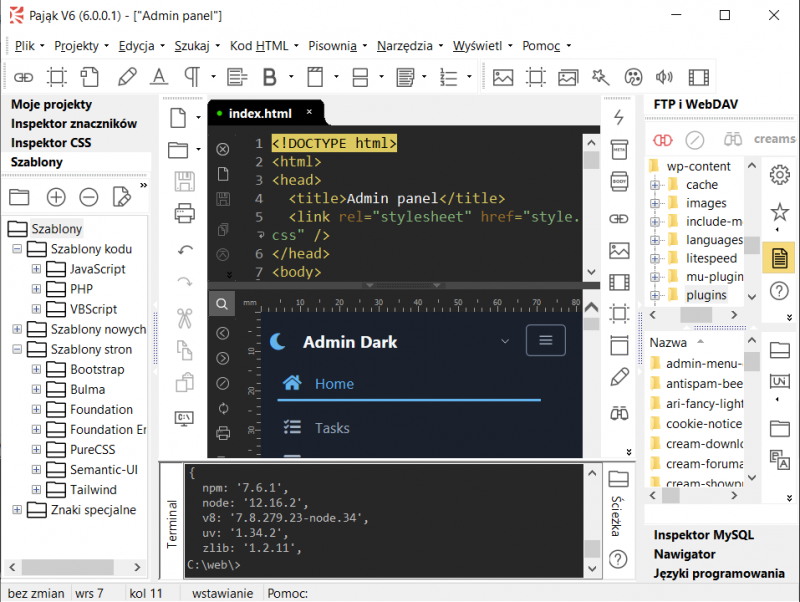Click the UN encoding icon
The image size is (800, 602).
click(779, 381)
